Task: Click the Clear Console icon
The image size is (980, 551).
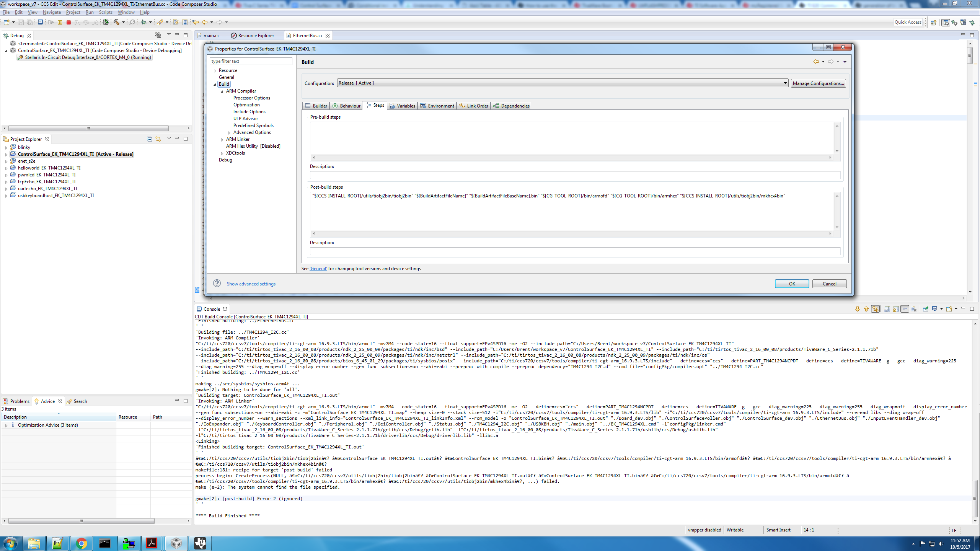Action: [x=914, y=309]
